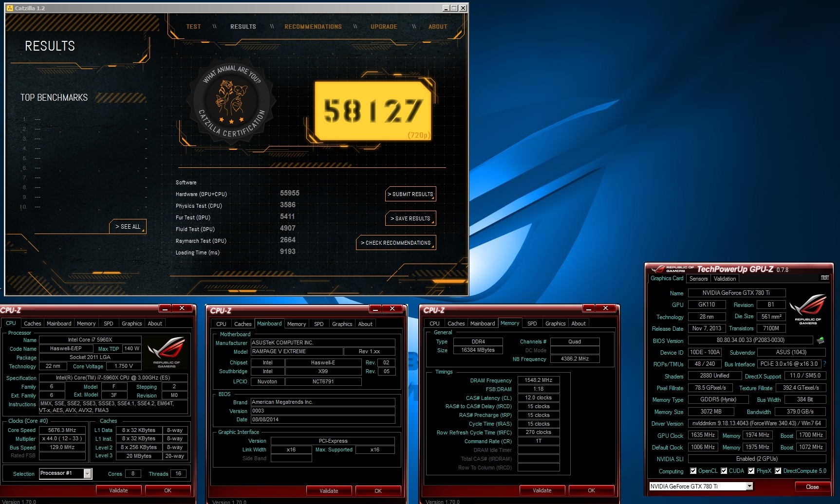Click the DRAM Frequency value 1548.2 MHz
The width and height of the screenshot is (840, 504).
(x=539, y=380)
